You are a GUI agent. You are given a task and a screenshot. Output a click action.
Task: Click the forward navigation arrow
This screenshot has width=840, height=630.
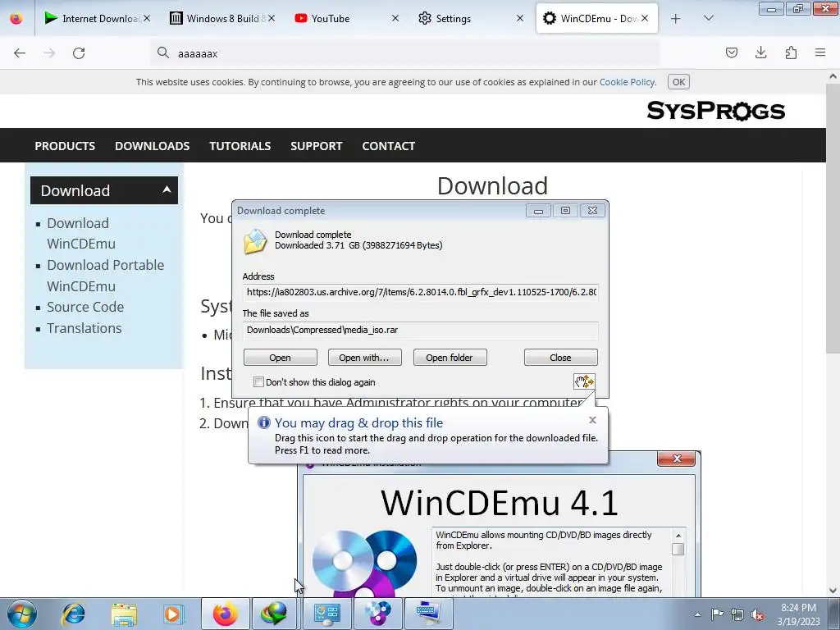[49, 53]
